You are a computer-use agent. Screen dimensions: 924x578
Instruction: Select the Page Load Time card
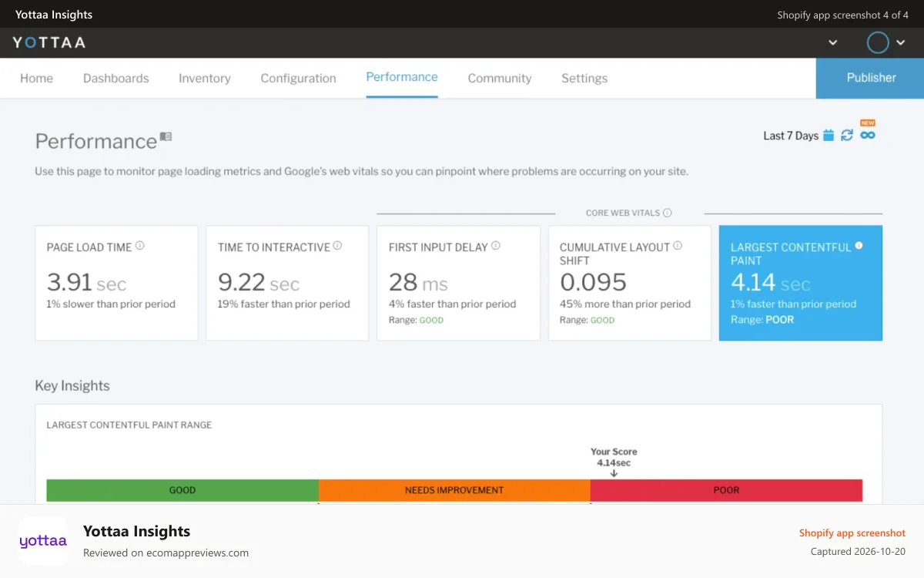click(116, 283)
